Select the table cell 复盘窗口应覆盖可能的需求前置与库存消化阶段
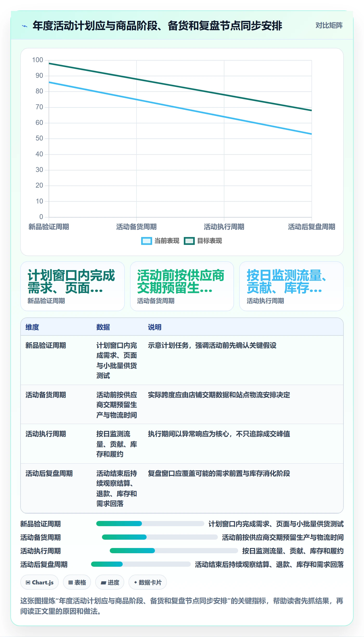 click(219, 474)
